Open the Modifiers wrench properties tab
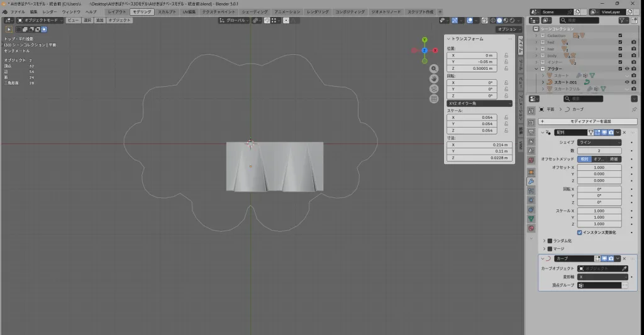 point(531,182)
